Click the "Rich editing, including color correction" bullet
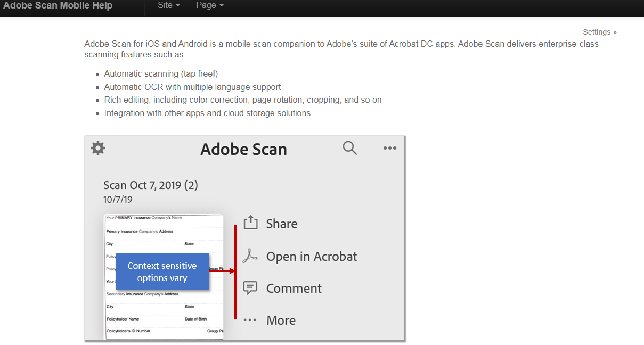This screenshot has width=644, height=345. [243, 100]
